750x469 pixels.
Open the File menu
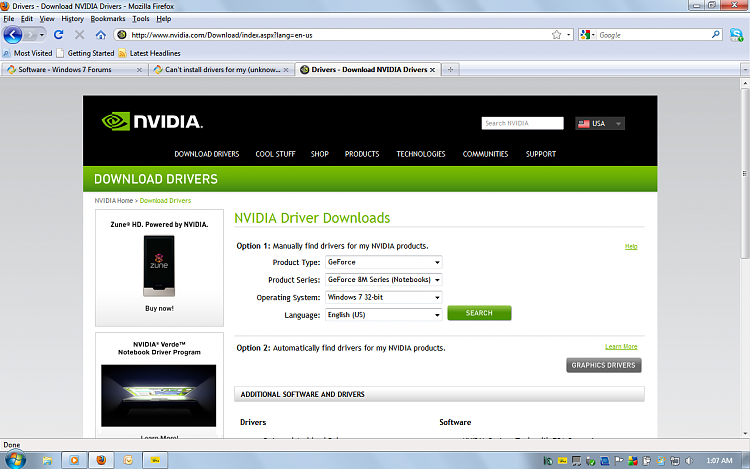9,19
